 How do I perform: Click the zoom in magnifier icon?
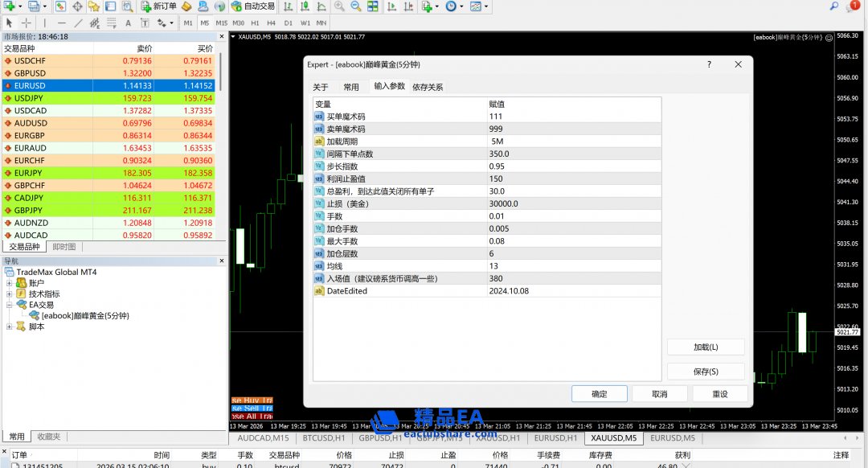[339, 6]
